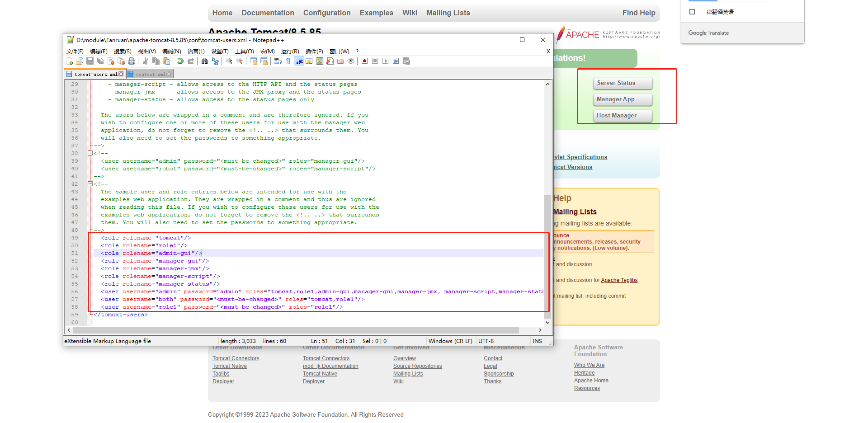This screenshot has height=423, width=868.
Task: Click the Playback macro icon
Action: pos(385,61)
